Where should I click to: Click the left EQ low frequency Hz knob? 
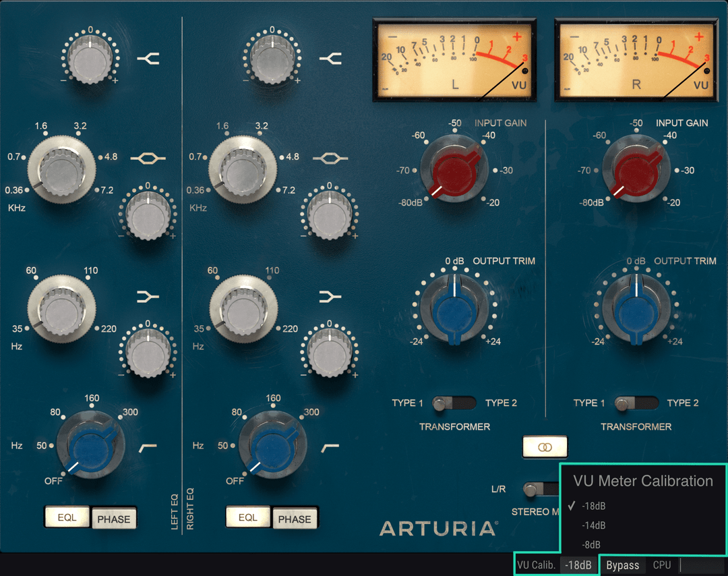coord(62,309)
